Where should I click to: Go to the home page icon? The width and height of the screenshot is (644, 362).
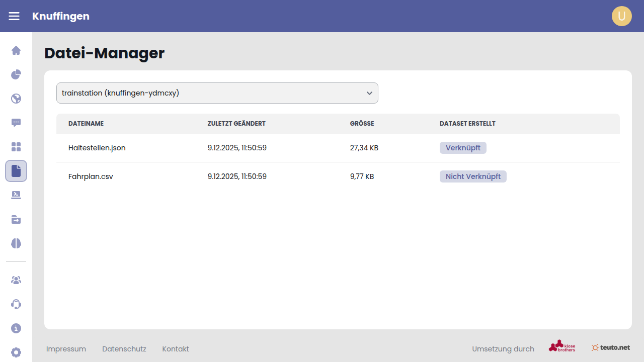coord(16,50)
